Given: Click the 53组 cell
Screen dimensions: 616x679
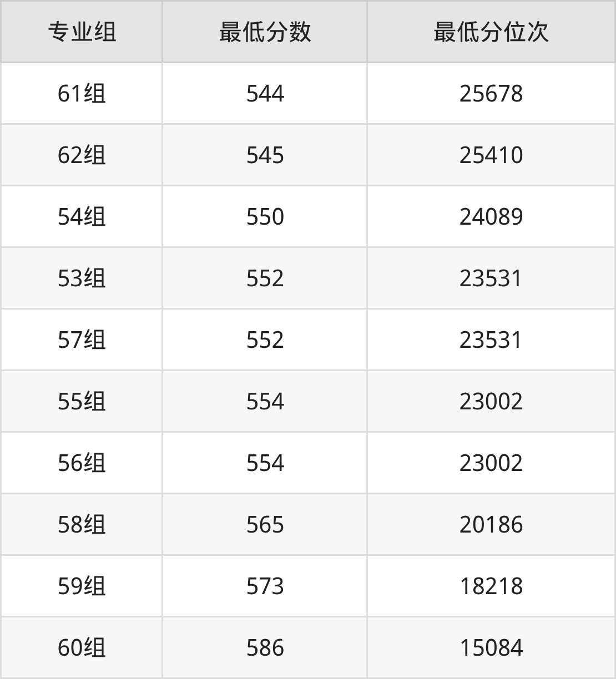Looking at the screenshot, I should pos(82,278).
